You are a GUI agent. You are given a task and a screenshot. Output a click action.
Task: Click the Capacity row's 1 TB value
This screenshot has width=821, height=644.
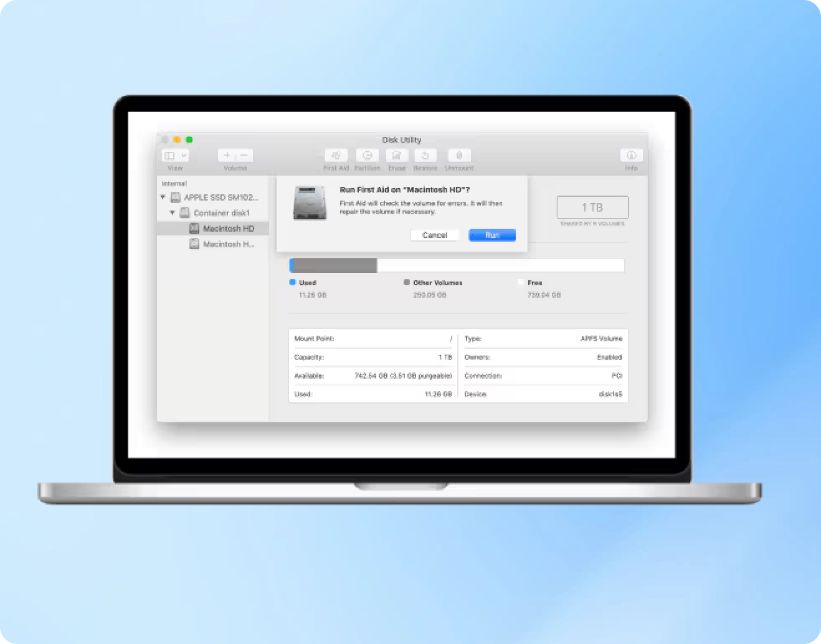[x=445, y=358]
